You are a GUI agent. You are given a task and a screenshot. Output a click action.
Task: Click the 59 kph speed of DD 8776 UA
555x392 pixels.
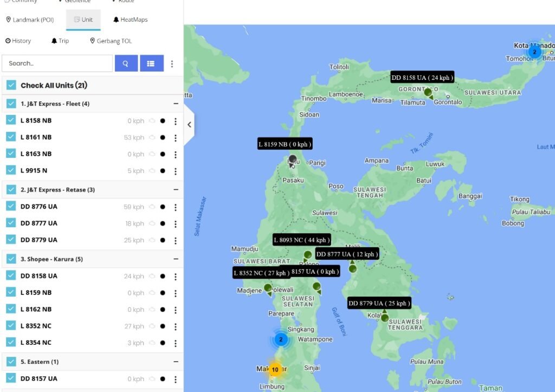[x=134, y=207]
